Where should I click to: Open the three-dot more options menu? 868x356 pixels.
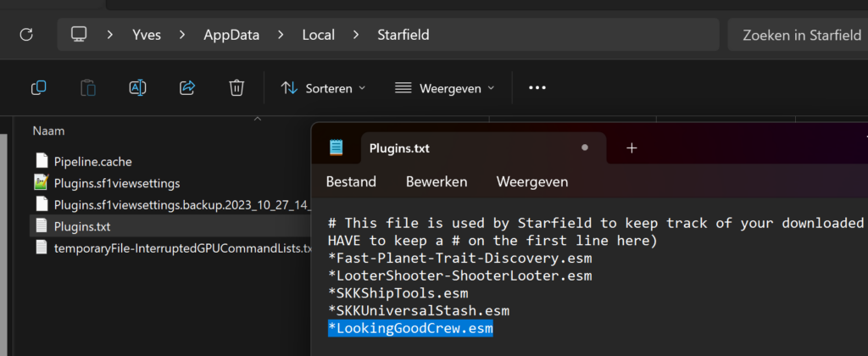(537, 88)
